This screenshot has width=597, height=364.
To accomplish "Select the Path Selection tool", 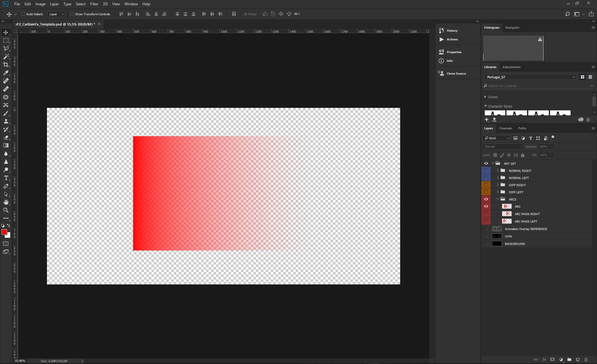I will coord(6,194).
